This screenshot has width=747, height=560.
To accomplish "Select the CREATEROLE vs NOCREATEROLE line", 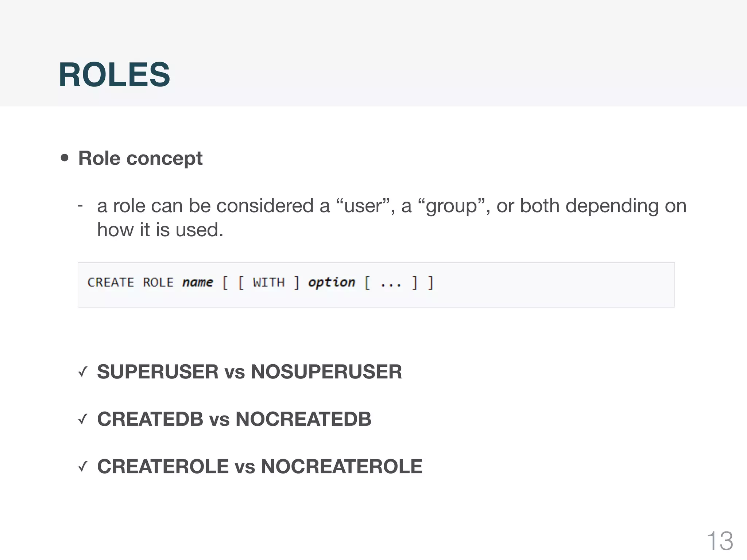I will [260, 467].
